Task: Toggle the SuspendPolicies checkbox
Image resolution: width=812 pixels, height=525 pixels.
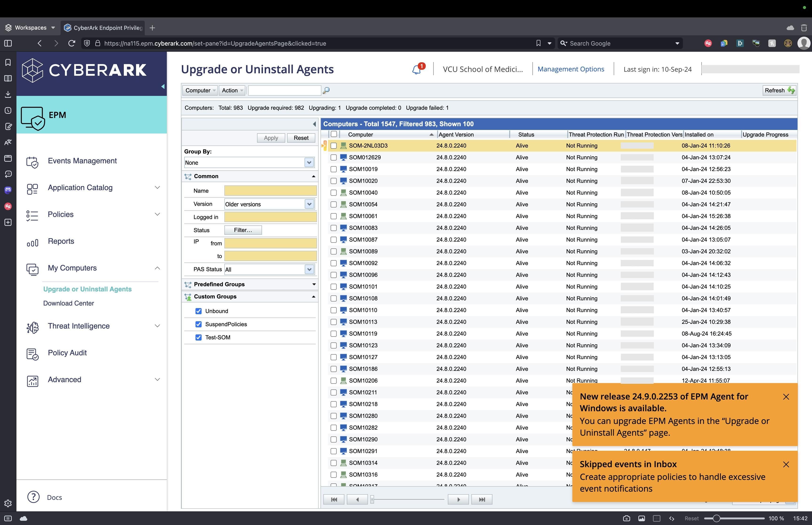Action: tap(198, 324)
